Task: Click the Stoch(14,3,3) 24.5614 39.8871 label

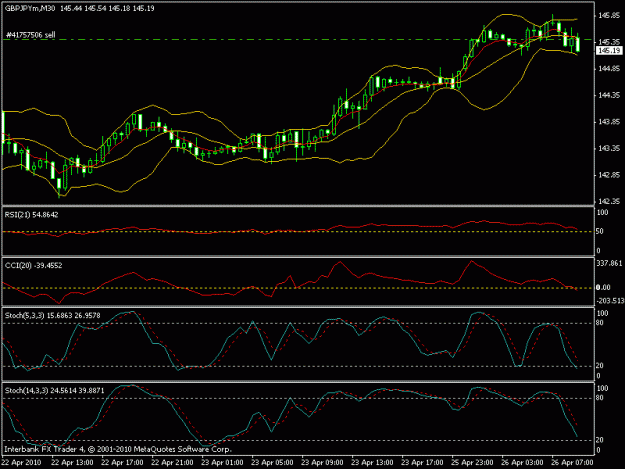Action: (55, 391)
